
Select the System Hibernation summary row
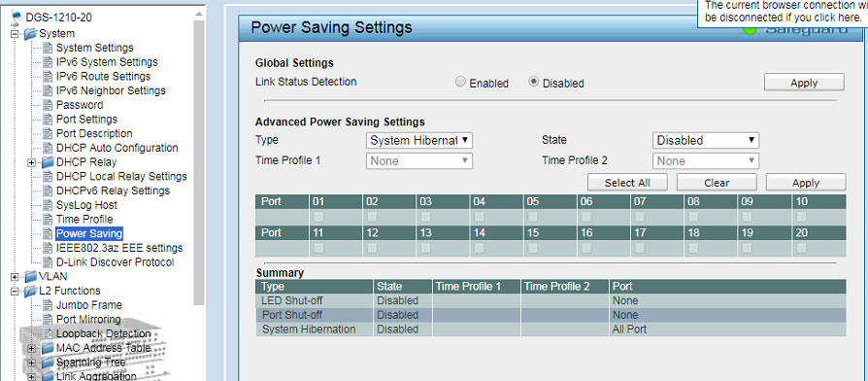[x=551, y=329]
